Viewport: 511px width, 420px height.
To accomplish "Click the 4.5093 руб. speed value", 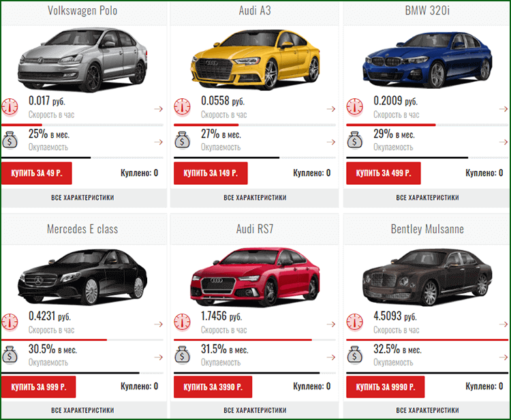I will [x=395, y=316].
